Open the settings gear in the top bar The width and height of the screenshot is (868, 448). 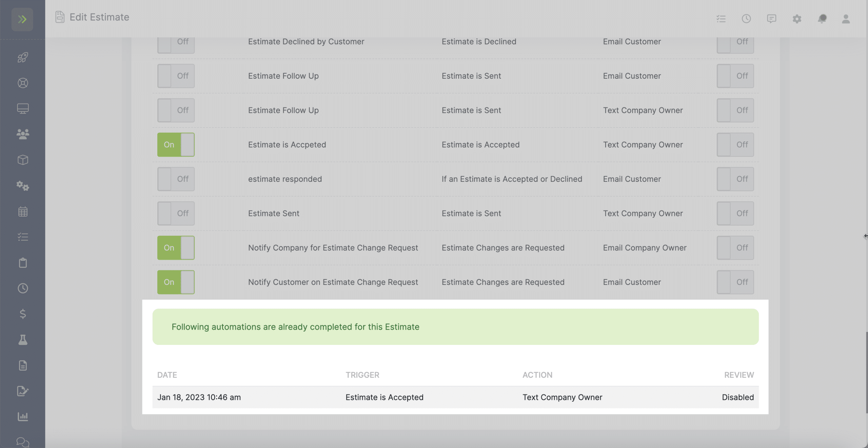coord(797,19)
